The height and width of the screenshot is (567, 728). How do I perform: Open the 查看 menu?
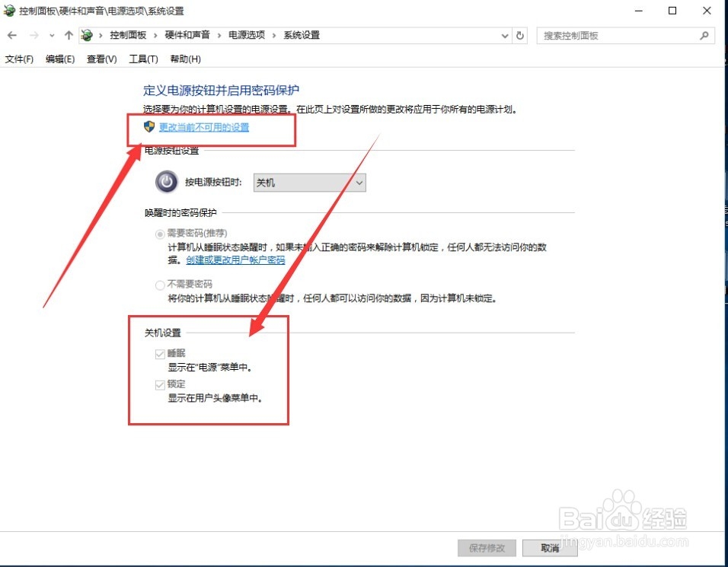click(101, 59)
